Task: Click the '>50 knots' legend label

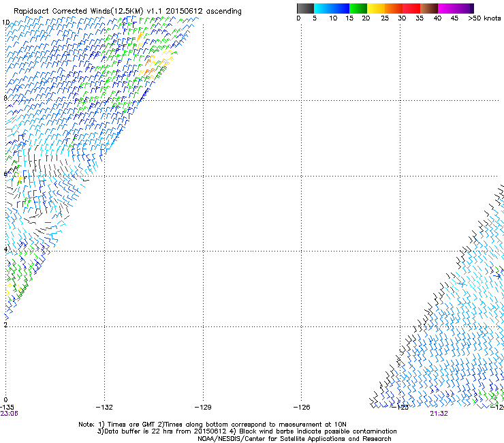Action: tap(484, 18)
